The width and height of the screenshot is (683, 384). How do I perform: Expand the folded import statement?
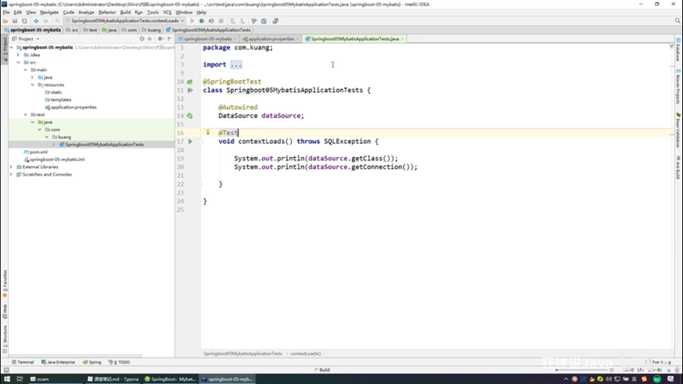(236, 64)
